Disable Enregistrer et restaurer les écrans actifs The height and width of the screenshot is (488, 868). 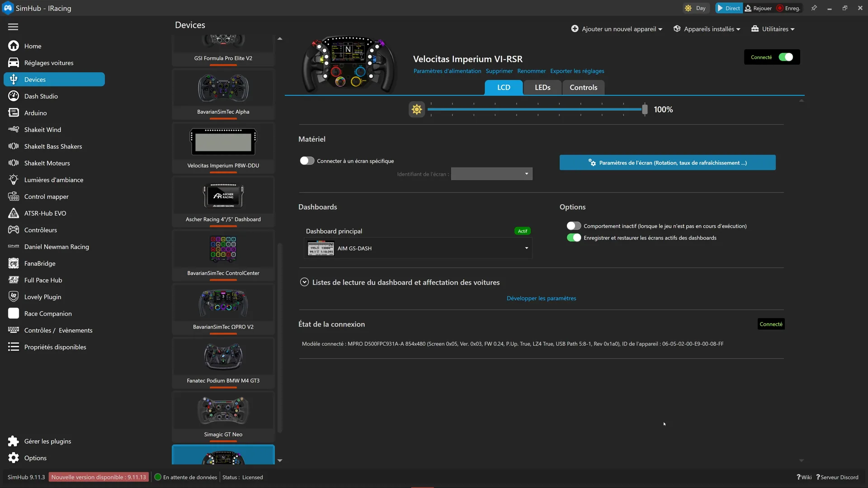click(x=574, y=238)
